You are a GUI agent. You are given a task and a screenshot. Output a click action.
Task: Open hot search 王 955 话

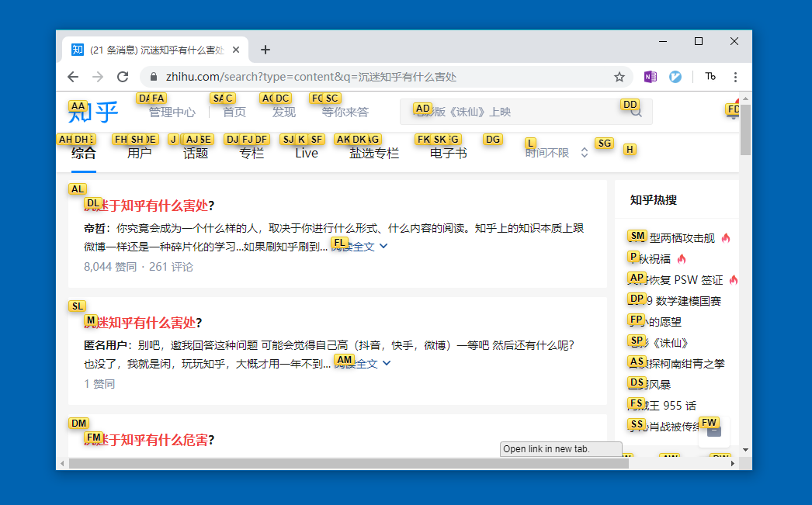click(x=662, y=406)
